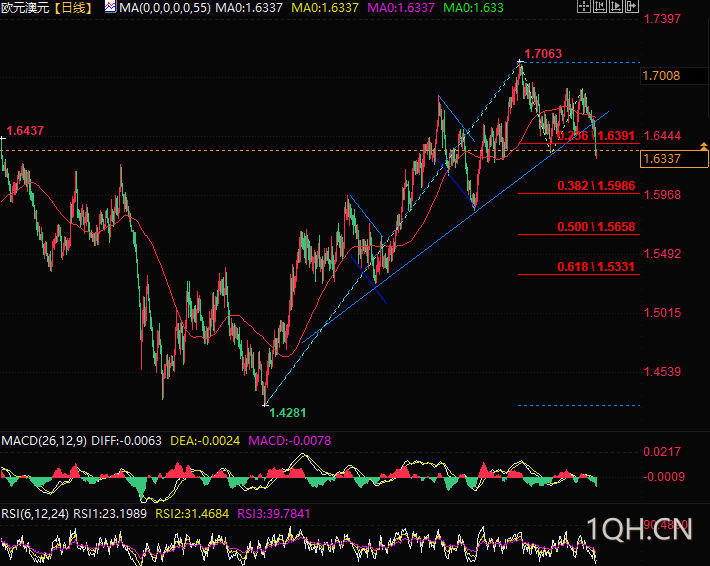Viewport: 710px width, 566px height.
Task: Select the 欧元澳元 symbol title
Action: [x=25, y=8]
